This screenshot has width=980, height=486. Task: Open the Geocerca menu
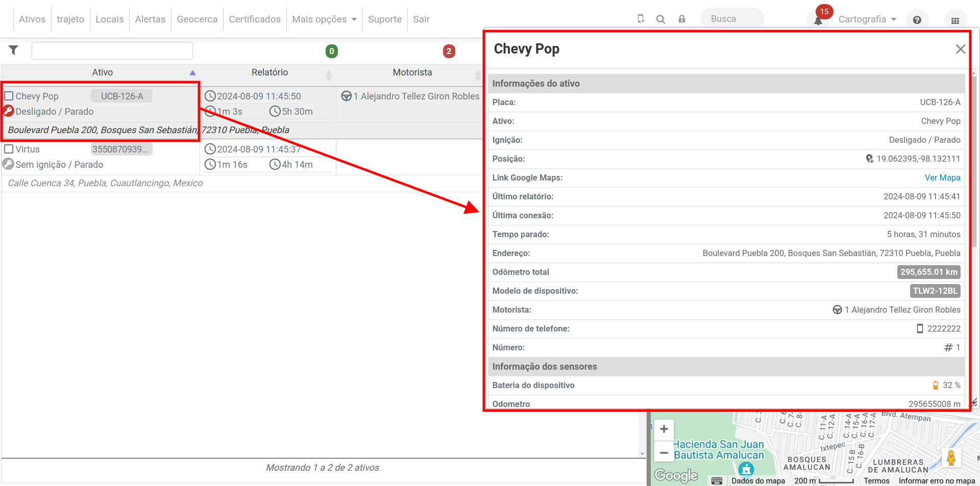[x=197, y=19]
